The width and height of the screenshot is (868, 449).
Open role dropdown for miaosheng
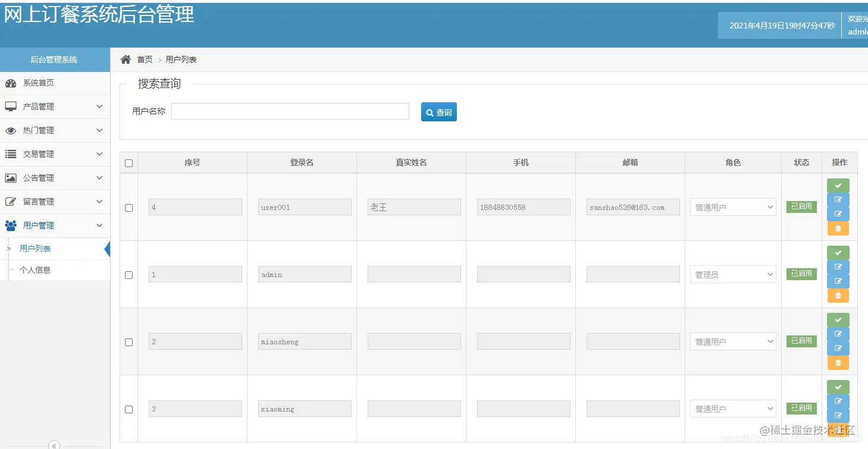(733, 341)
